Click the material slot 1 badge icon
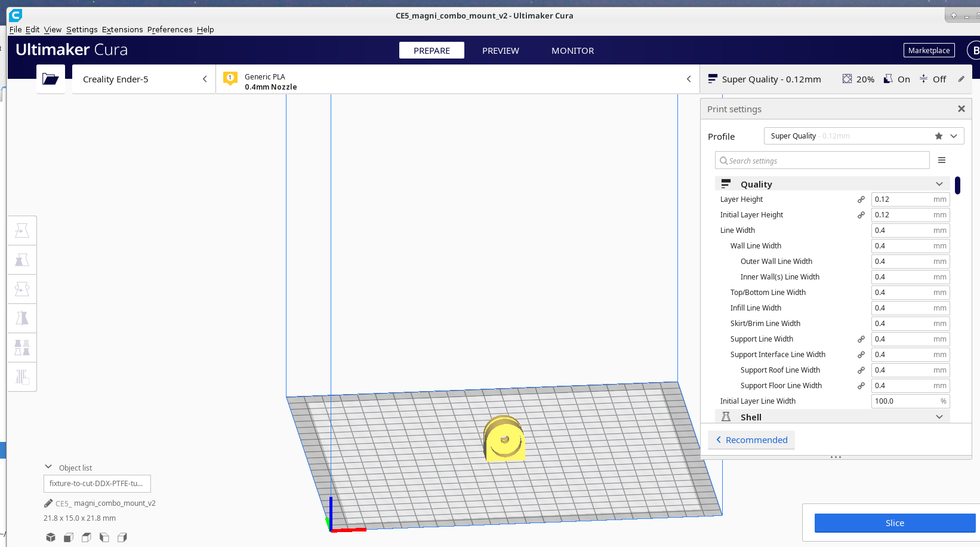Image resolution: width=980 pixels, height=547 pixels. point(230,78)
